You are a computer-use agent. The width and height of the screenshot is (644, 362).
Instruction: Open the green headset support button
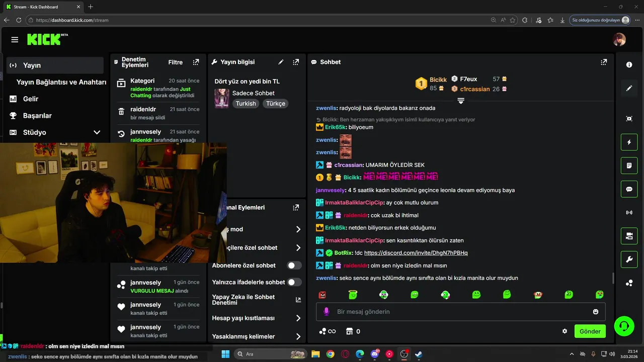coord(624,326)
